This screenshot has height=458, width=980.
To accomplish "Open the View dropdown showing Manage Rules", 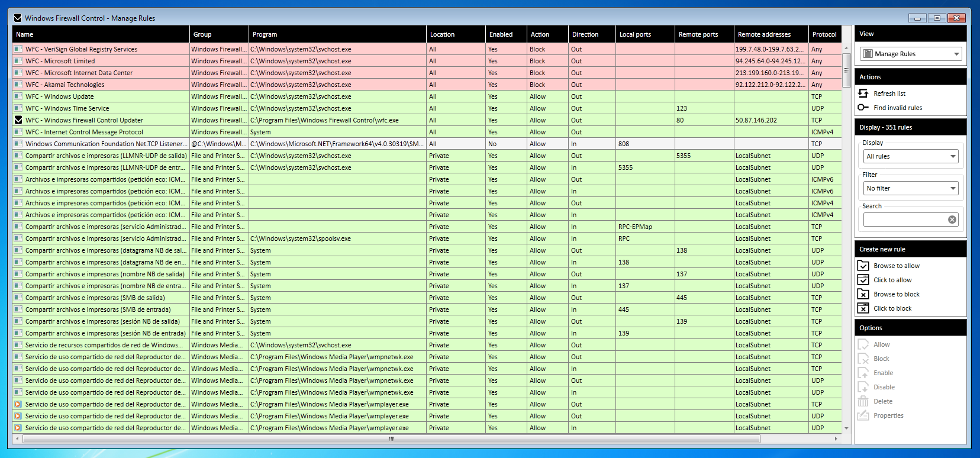I will [x=911, y=54].
